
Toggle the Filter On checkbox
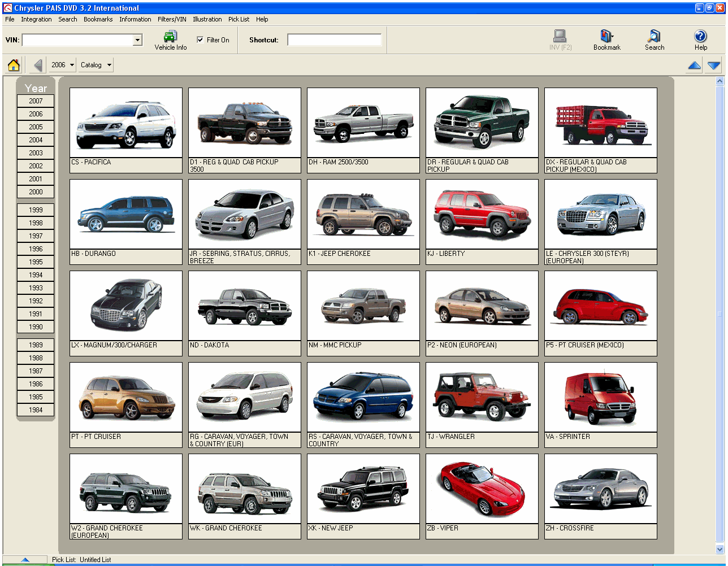click(200, 40)
